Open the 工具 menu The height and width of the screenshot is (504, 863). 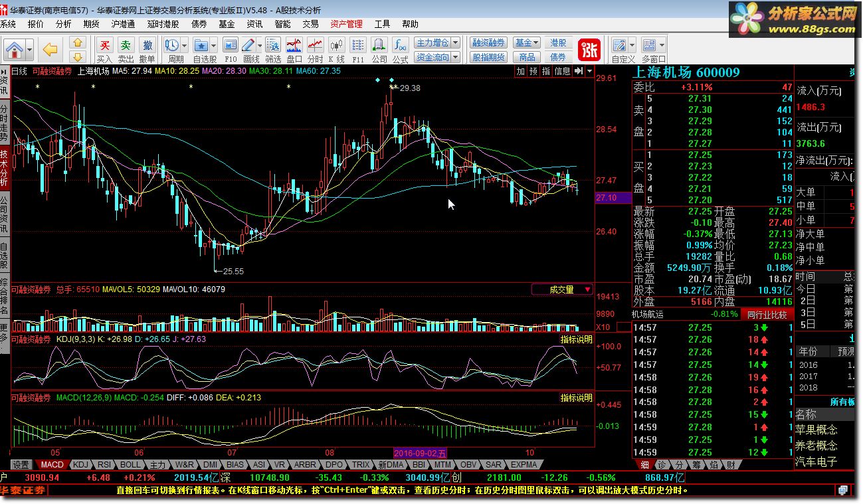click(382, 24)
